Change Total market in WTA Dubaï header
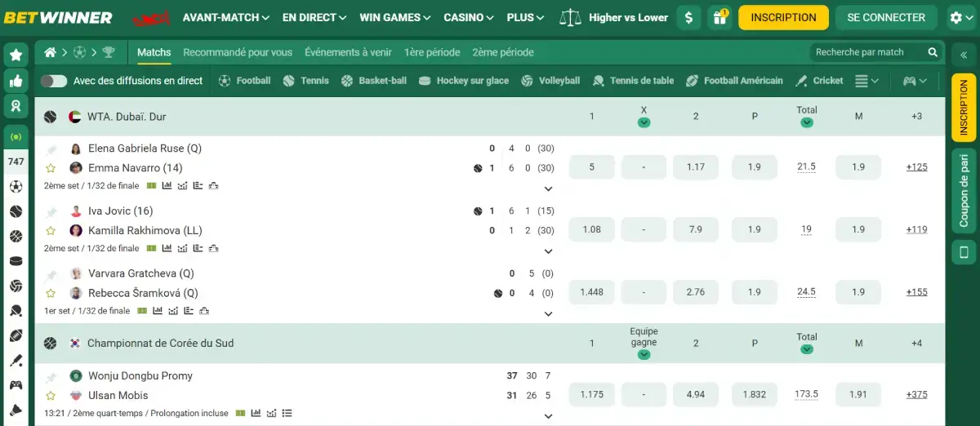The width and height of the screenshot is (980, 426). coord(807,122)
